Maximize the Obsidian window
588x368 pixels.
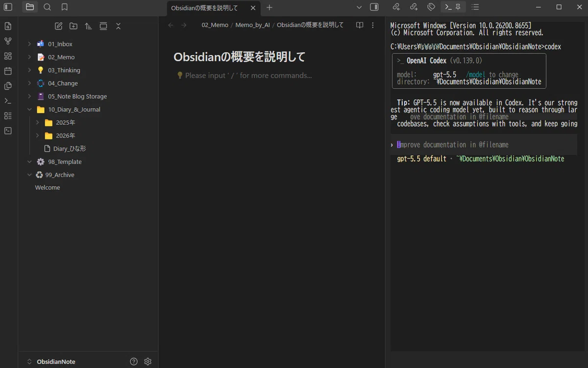click(x=559, y=7)
